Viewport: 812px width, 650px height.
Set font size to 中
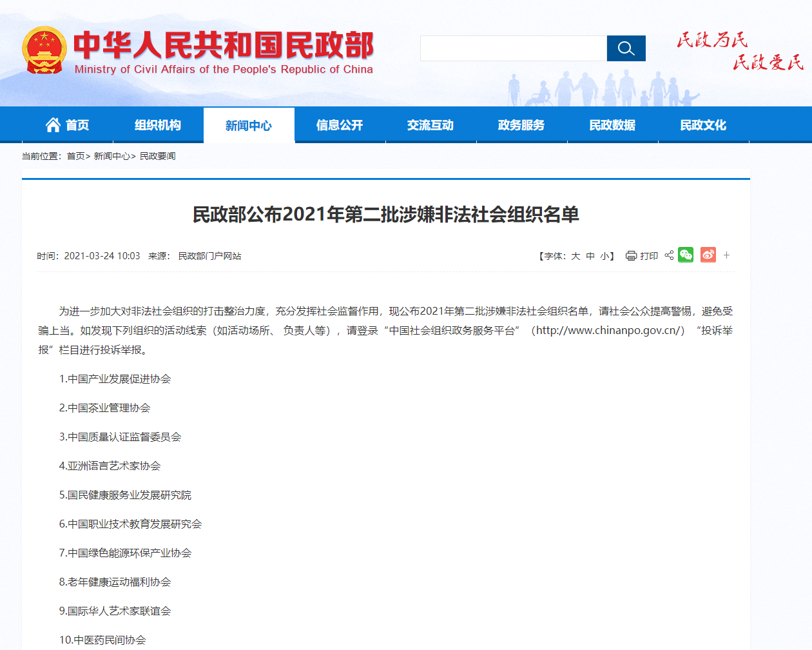click(590, 256)
